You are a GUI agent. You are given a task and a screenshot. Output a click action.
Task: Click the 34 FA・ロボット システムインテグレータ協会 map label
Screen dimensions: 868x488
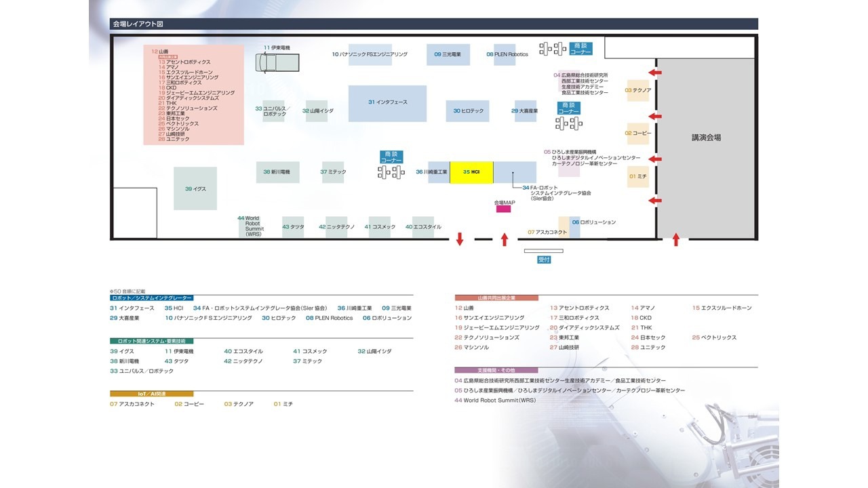[x=556, y=193]
